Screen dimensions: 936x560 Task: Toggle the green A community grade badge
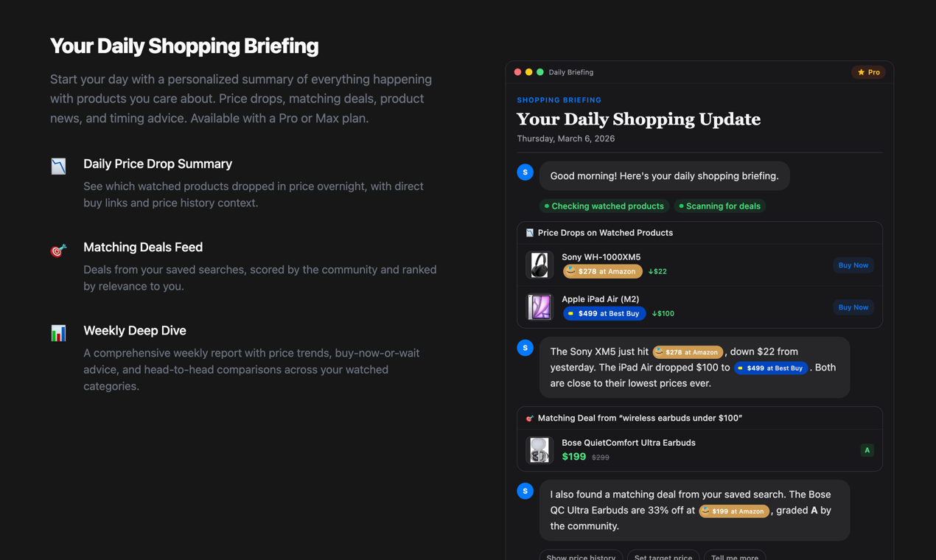point(867,449)
